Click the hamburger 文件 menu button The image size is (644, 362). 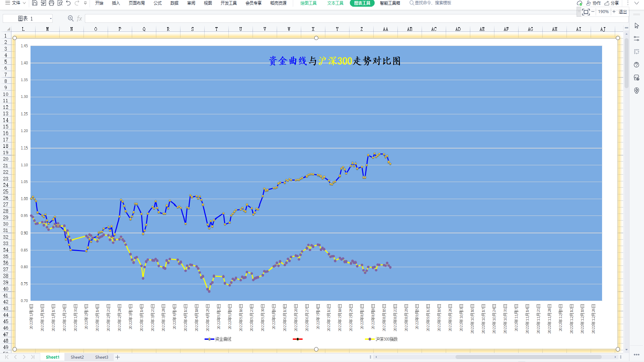(x=13, y=3)
